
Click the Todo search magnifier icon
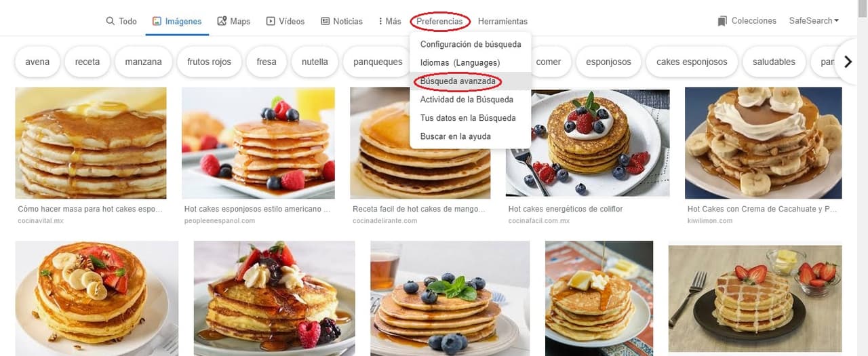click(111, 21)
